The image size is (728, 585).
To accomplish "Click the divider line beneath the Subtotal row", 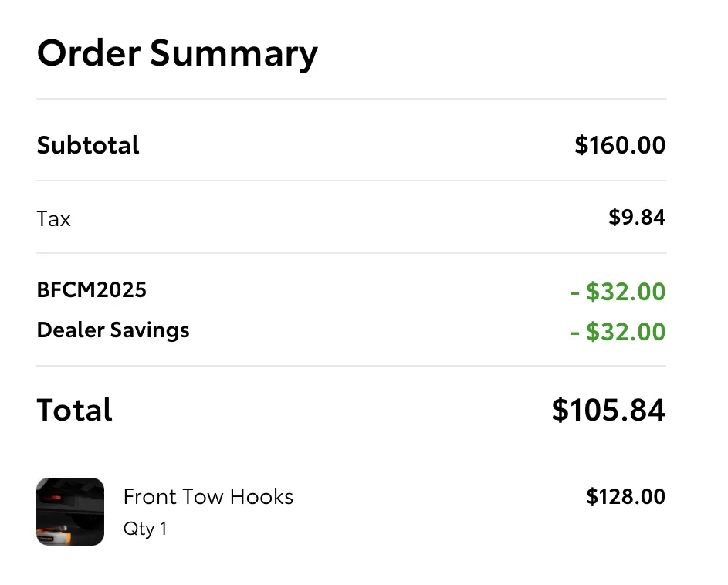I will (351, 181).
